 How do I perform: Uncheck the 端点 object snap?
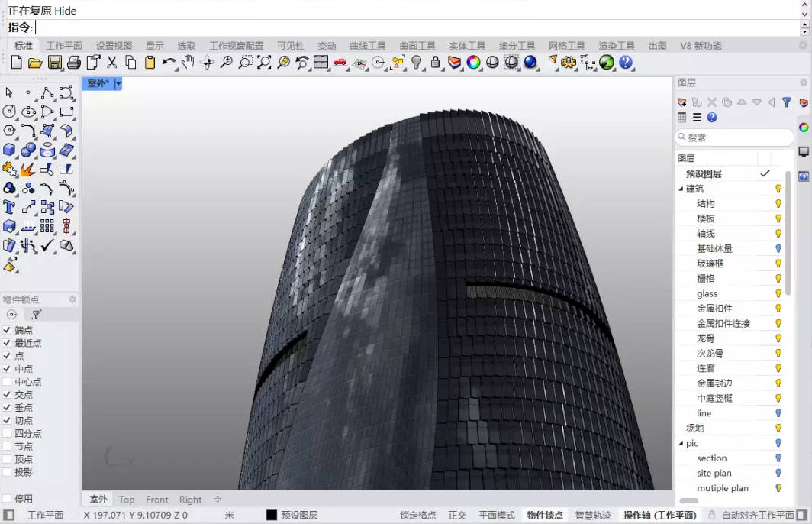(8, 330)
